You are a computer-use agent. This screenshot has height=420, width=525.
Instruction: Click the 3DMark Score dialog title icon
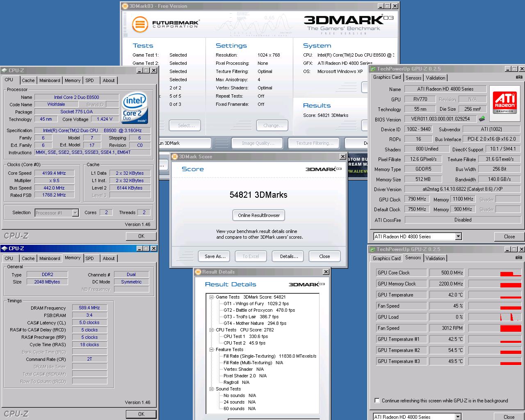coord(174,157)
